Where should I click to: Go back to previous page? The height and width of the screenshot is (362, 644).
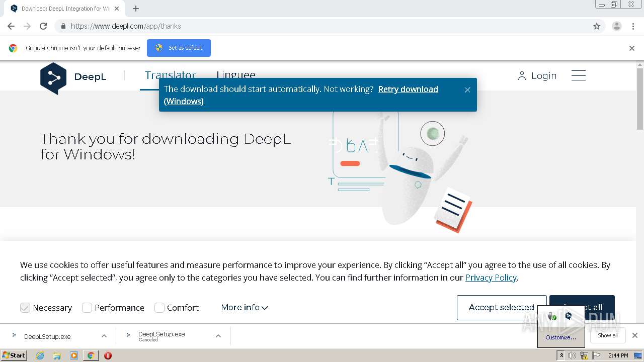(x=11, y=26)
